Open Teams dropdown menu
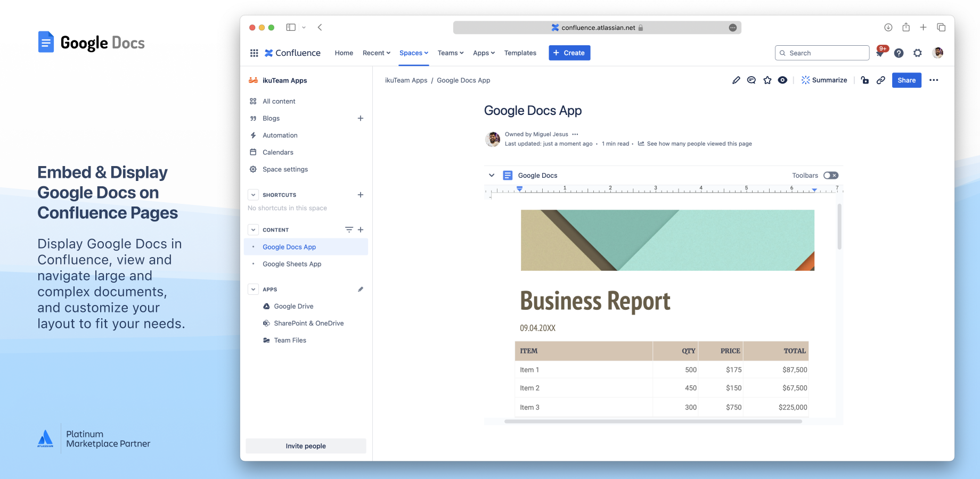This screenshot has width=980, height=479. 451,53
